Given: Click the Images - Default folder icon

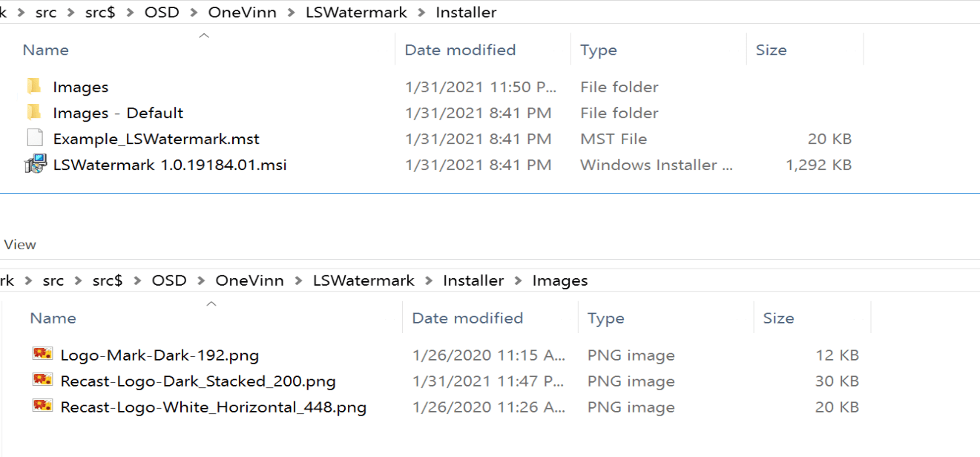Looking at the screenshot, I should [x=33, y=112].
